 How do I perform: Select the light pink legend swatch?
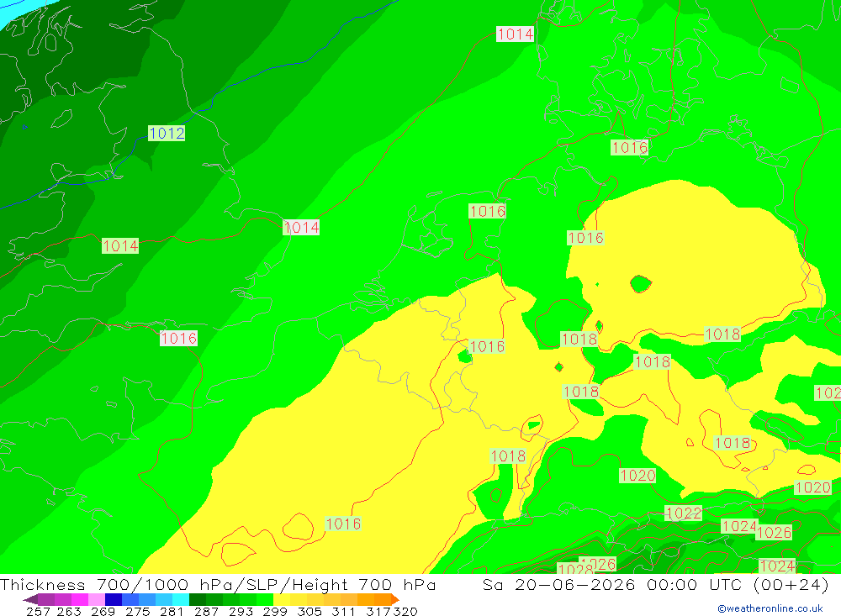95,599
